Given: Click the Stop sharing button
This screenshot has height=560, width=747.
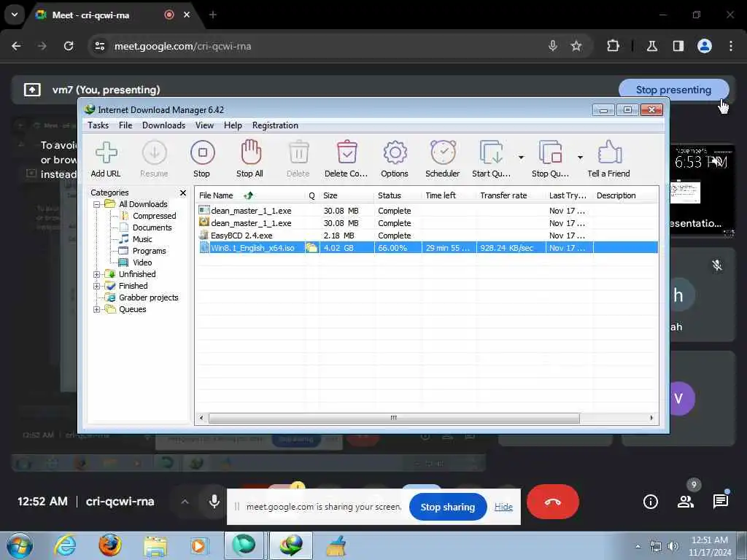Looking at the screenshot, I should 448,507.
